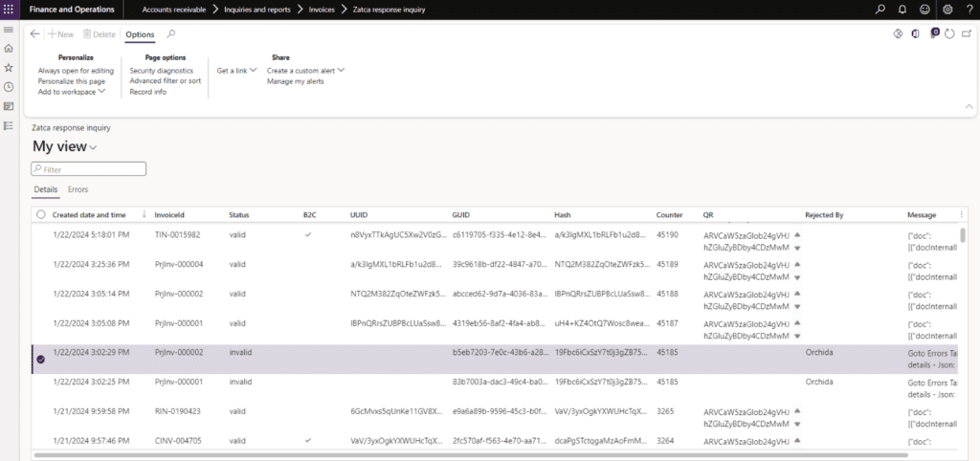
Task: Open in Microsoft Office icon
Action: (916, 34)
